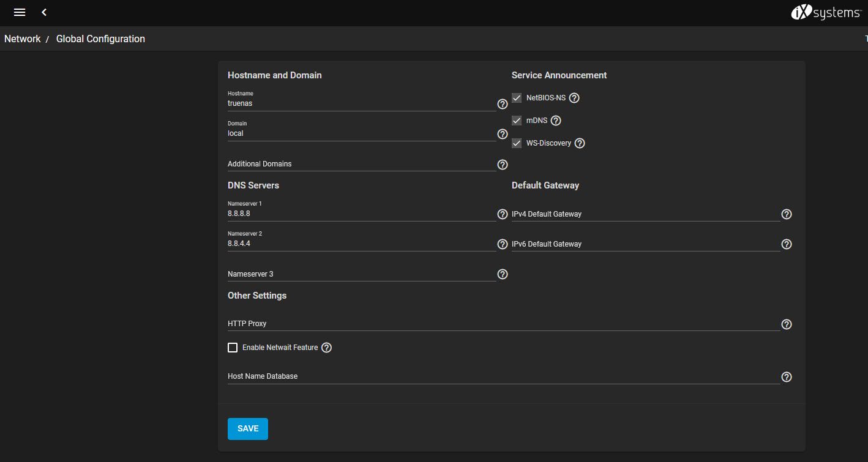Screen dimensions: 868x462
Task: Click the Hostname and Domain heading
Action: [275, 75]
